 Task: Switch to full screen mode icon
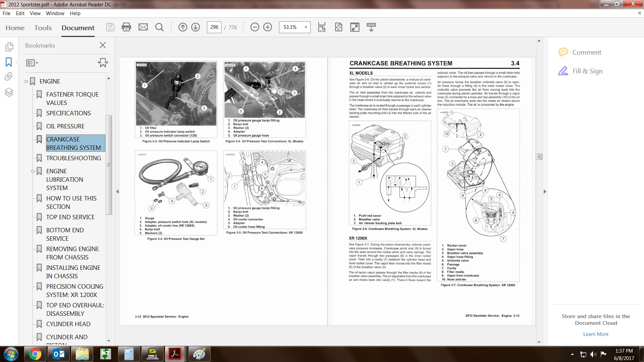click(x=355, y=27)
